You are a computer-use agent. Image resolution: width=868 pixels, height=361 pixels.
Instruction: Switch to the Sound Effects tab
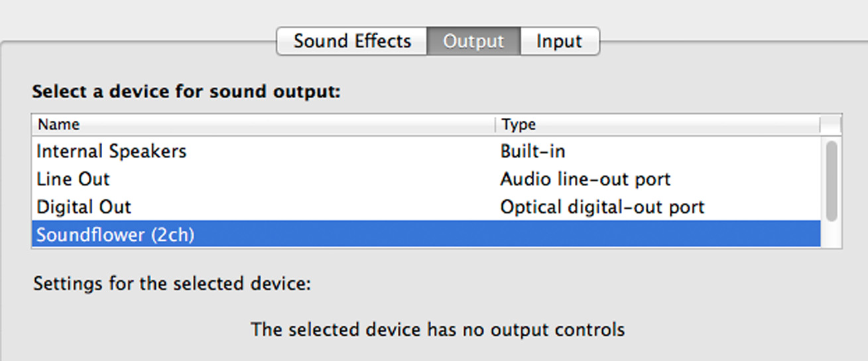352,41
